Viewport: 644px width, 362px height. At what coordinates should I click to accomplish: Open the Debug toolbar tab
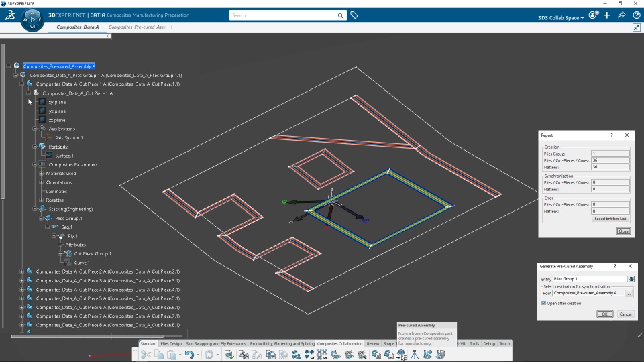[x=489, y=343]
